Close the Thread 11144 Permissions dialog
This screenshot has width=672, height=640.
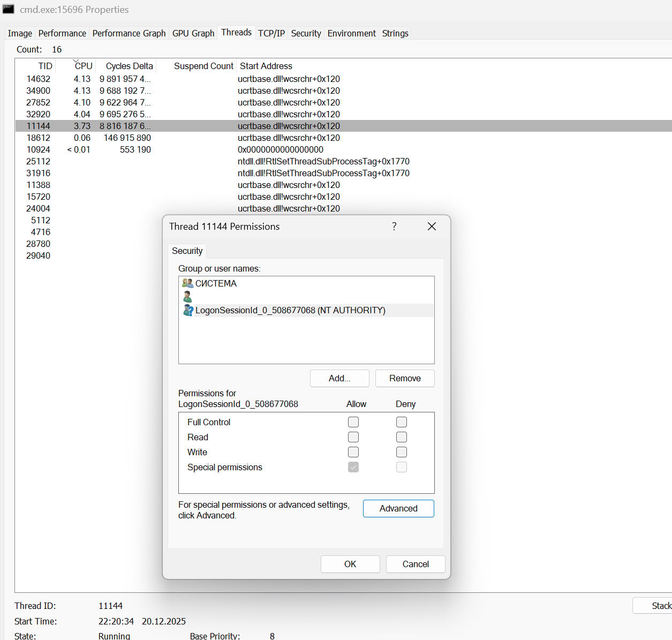tap(432, 226)
